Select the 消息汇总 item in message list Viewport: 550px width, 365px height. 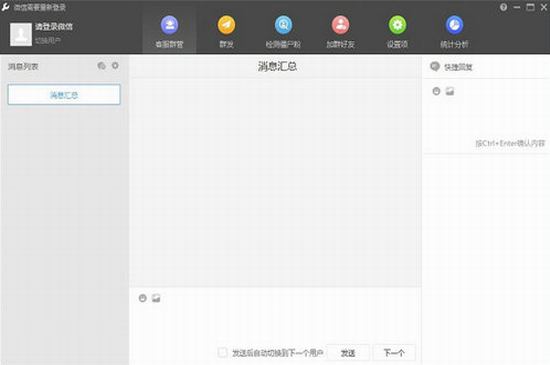tap(64, 95)
